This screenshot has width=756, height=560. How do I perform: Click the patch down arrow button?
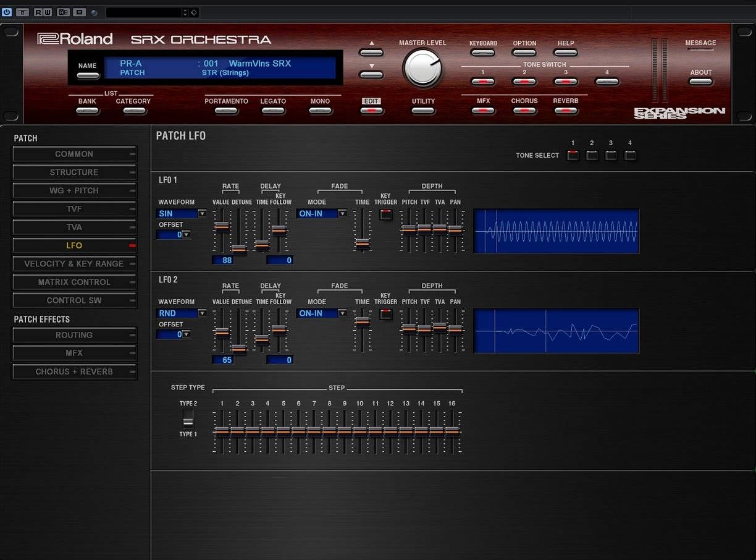pos(371,75)
